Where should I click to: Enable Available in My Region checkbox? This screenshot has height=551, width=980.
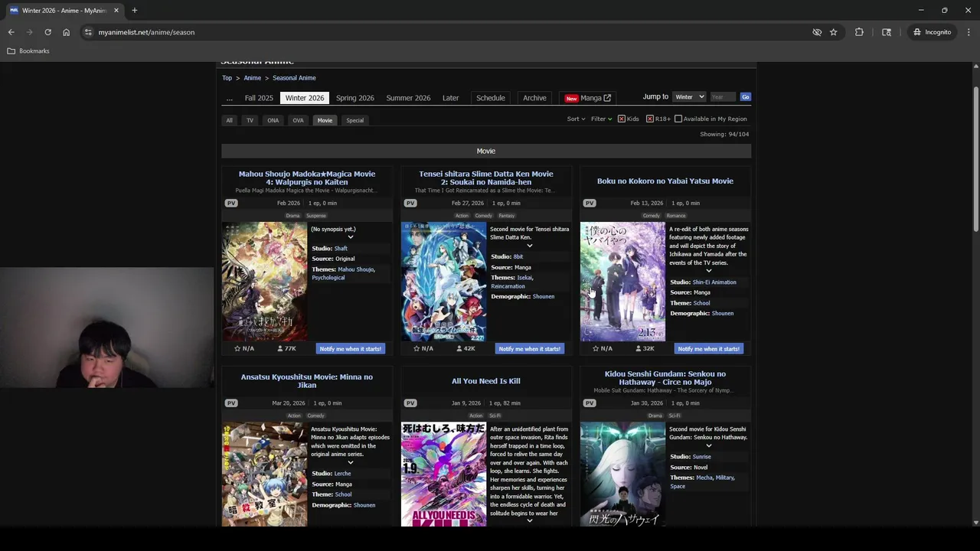(678, 119)
